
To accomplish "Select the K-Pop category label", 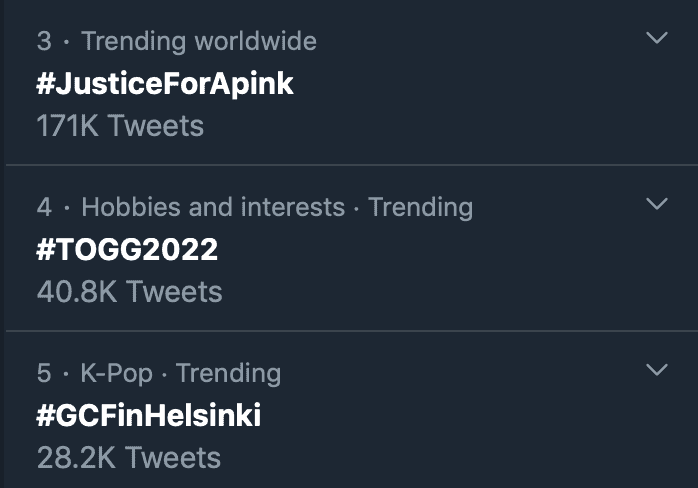I will coord(117,373).
